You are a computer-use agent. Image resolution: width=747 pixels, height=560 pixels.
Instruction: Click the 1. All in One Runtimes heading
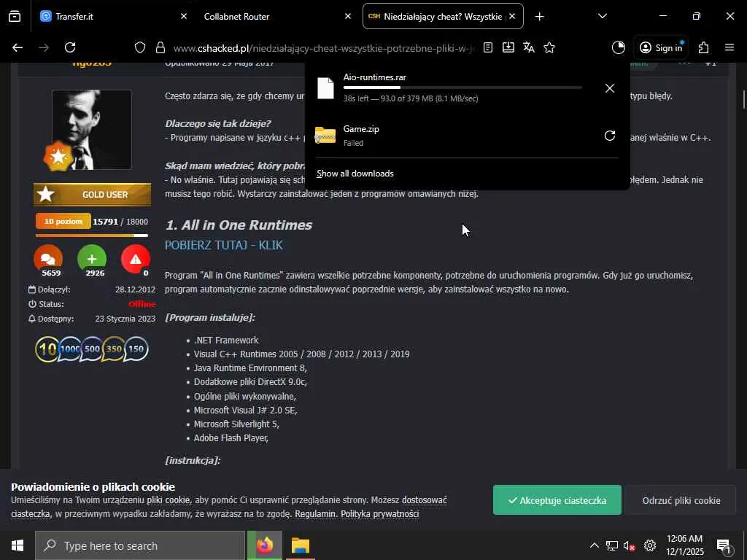(x=239, y=225)
